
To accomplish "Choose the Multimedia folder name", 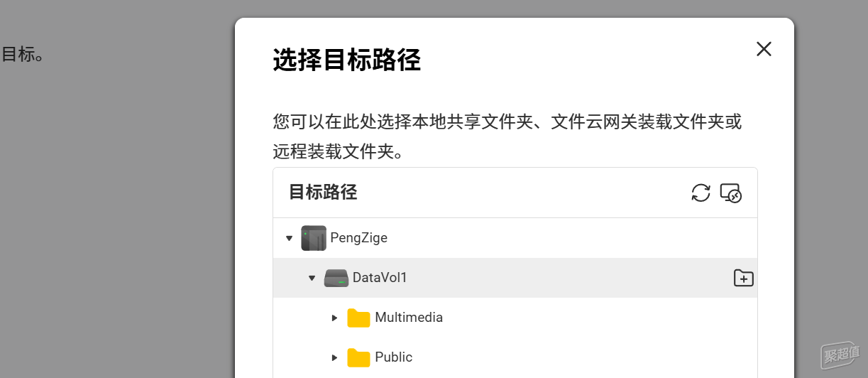I will [x=409, y=318].
